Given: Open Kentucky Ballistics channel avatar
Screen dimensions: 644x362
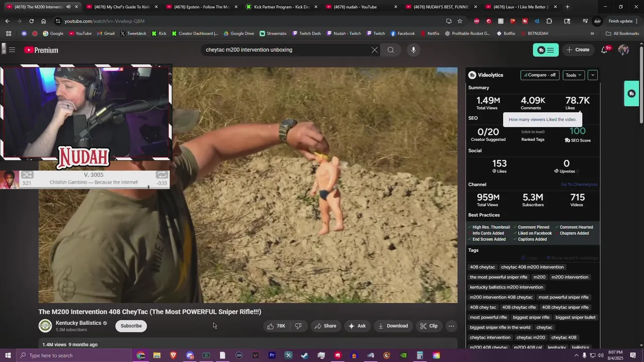Looking at the screenshot, I should coord(45,326).
